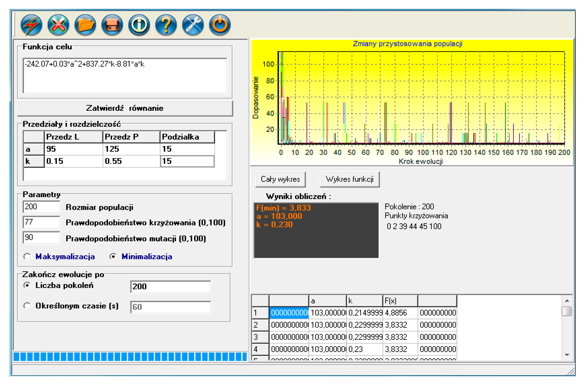
Task: Click the orange power exit icon
Action: point(220,25)
